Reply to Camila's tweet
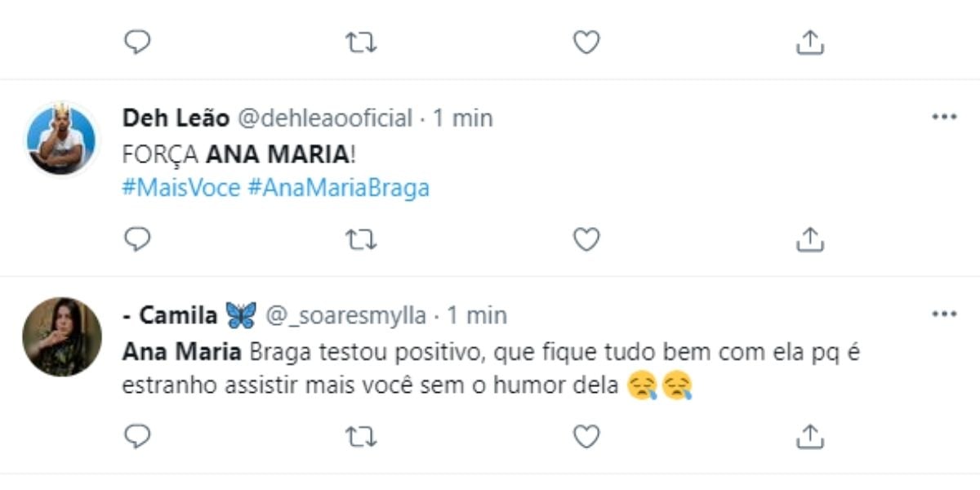The width and height of the screenshot is (980, 490). pyautogui.click(x=137, y=436)
